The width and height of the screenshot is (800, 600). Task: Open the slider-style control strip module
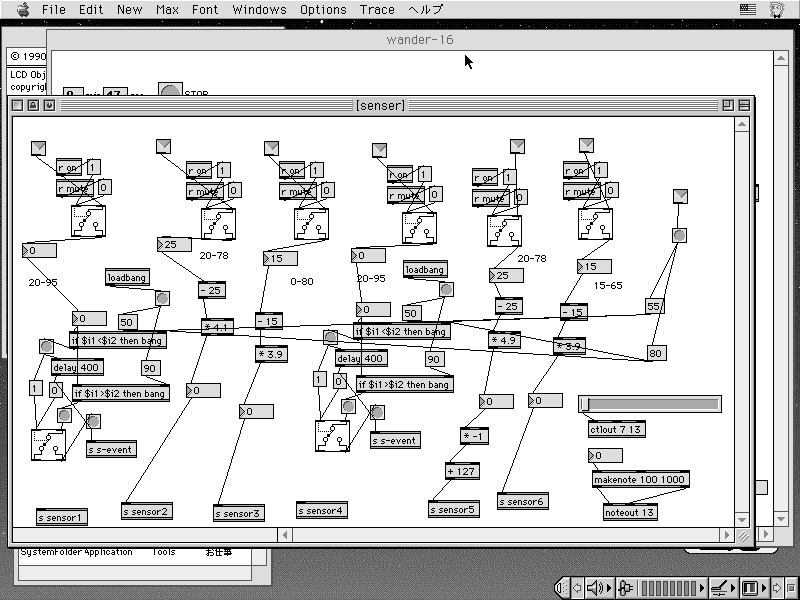pos(723,588)
